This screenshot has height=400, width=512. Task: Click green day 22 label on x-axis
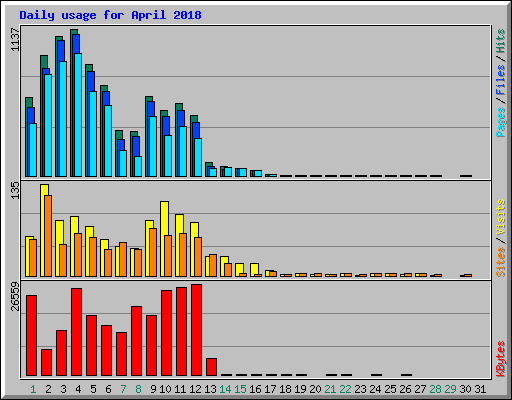[345, 389]
